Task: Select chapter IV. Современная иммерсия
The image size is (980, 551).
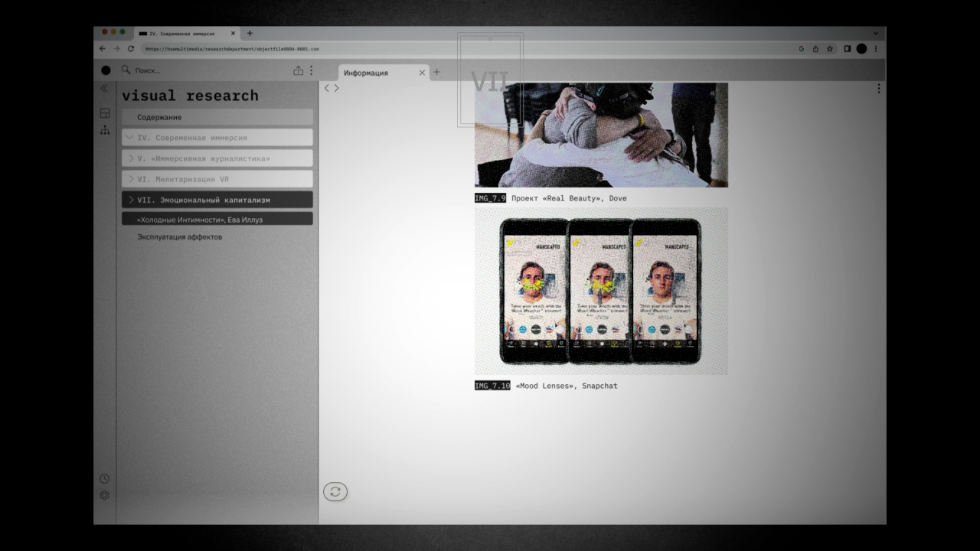Action: point(217,138)
